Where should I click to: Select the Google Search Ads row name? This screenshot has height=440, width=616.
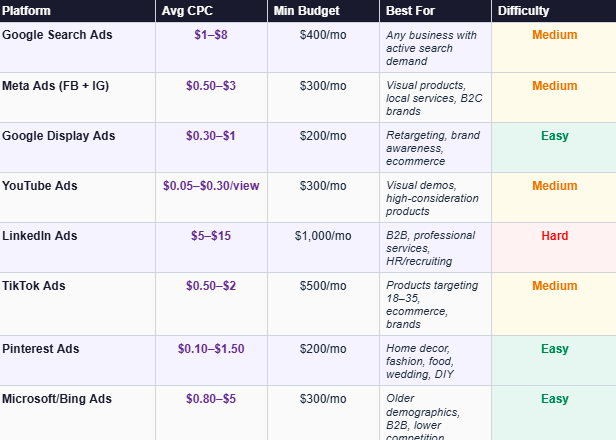pos(57,35)
